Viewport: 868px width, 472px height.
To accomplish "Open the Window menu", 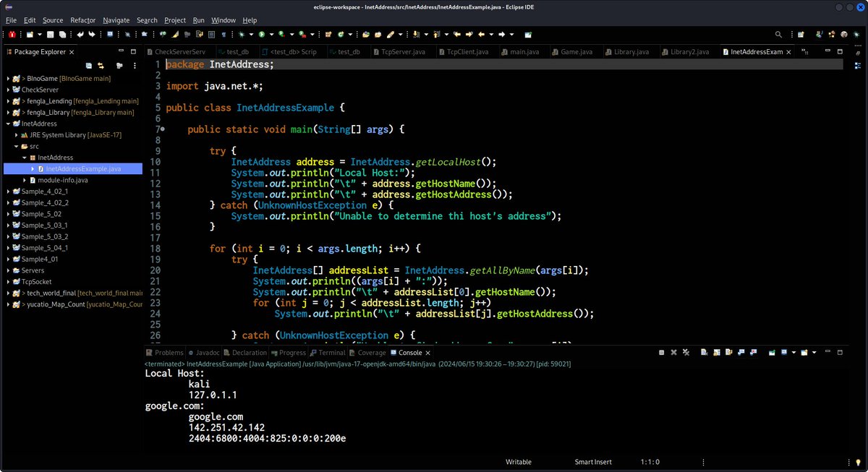I will pyautogui.click(x=223, y=20).
